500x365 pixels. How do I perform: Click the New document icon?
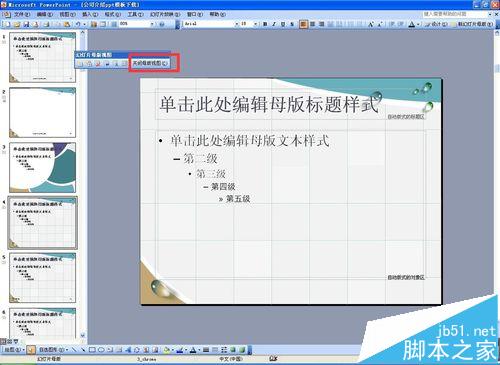7,24
